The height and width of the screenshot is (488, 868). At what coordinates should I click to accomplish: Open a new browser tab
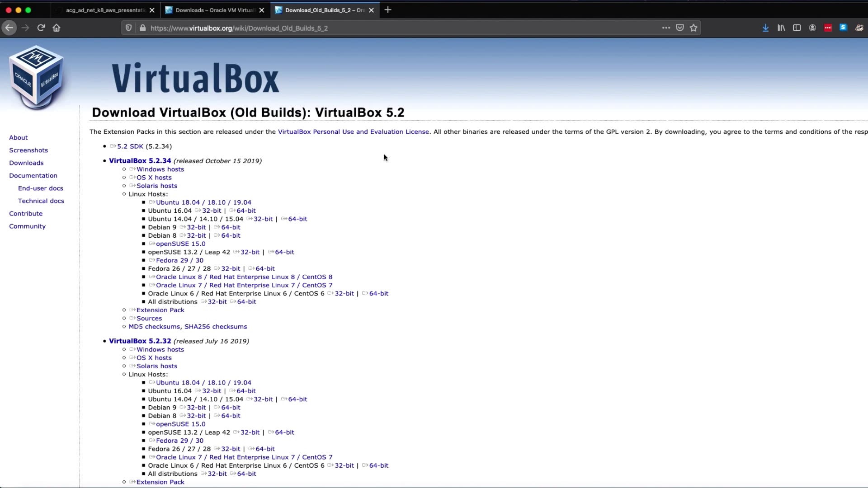388,10
